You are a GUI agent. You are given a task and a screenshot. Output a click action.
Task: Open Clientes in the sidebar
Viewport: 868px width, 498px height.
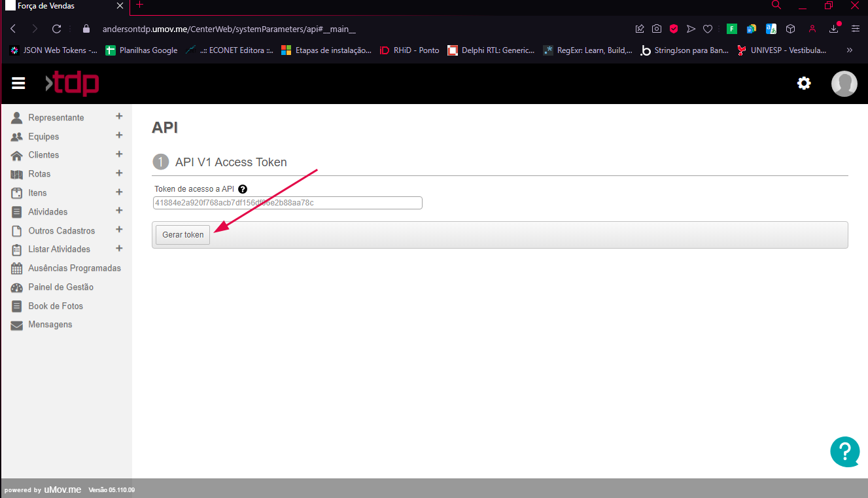point(44,155)
